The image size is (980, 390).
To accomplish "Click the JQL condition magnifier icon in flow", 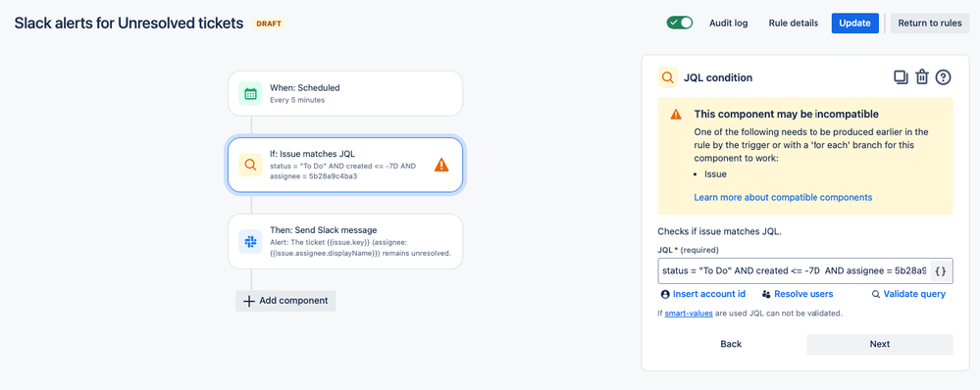I will pos(250,165).
